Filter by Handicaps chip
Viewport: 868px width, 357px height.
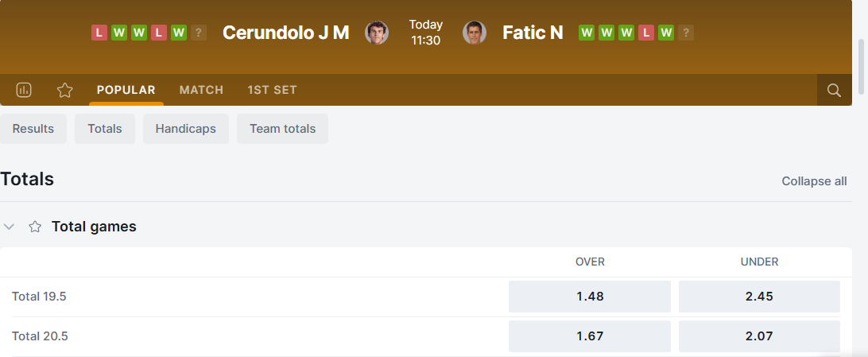[185, 129]
